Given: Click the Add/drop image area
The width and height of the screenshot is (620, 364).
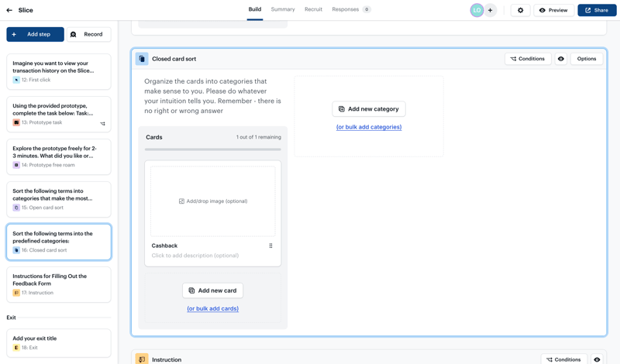Looking at the screenshot, I should tap(213, 201).
